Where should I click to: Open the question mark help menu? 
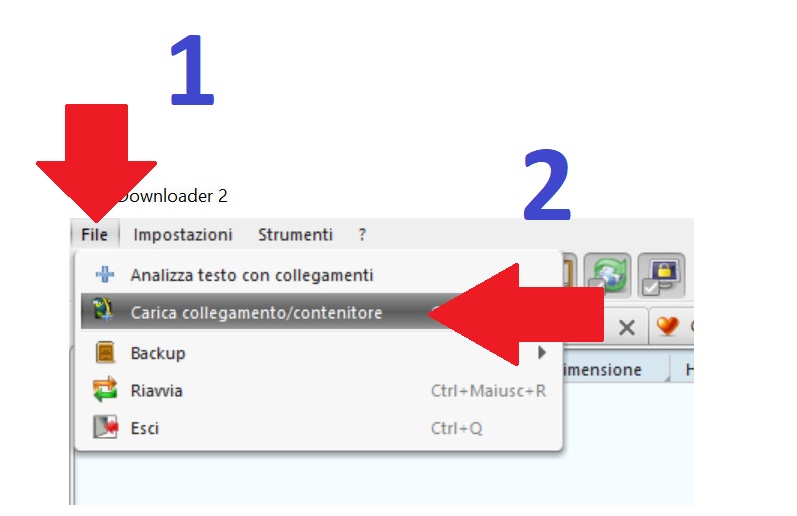click(x=362, y=234)
